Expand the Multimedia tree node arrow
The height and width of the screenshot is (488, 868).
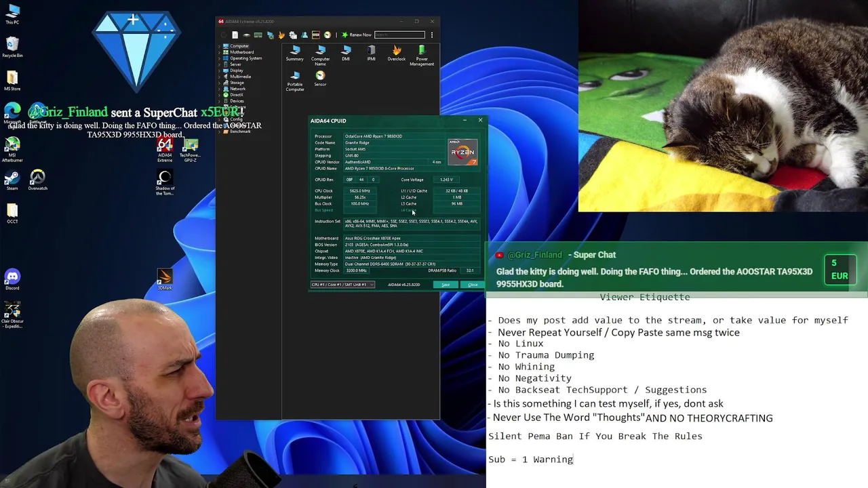220,77
